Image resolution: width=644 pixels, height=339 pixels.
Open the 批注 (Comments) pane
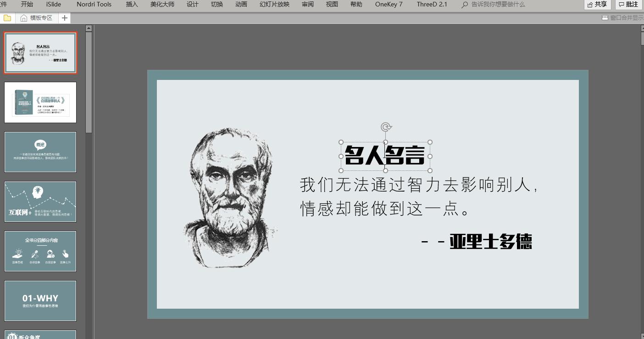pos(628,5)
